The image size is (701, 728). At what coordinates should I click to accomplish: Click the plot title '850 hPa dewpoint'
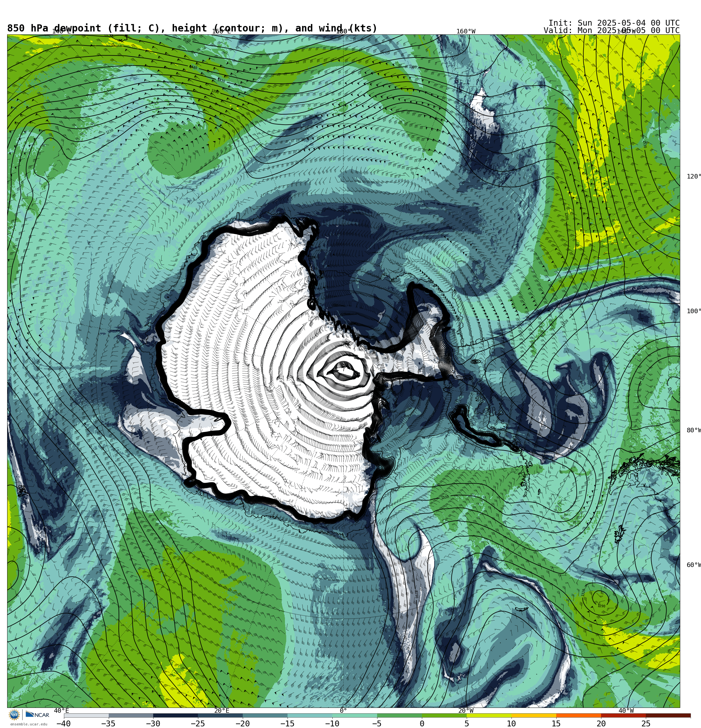pos(54,29)
